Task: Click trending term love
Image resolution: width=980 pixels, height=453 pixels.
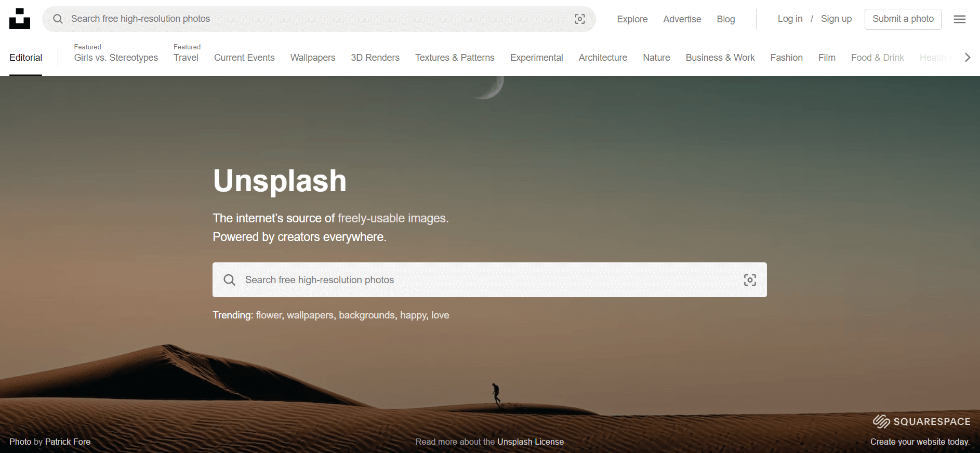Action: (x=440, y=315)
